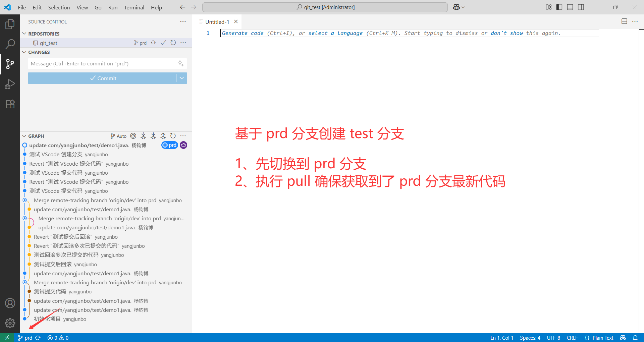This screenshot has height=342, width=644.
Task: Open the Run and Debug panel icon
Action: pyautogui.click(x=10, y=84)
